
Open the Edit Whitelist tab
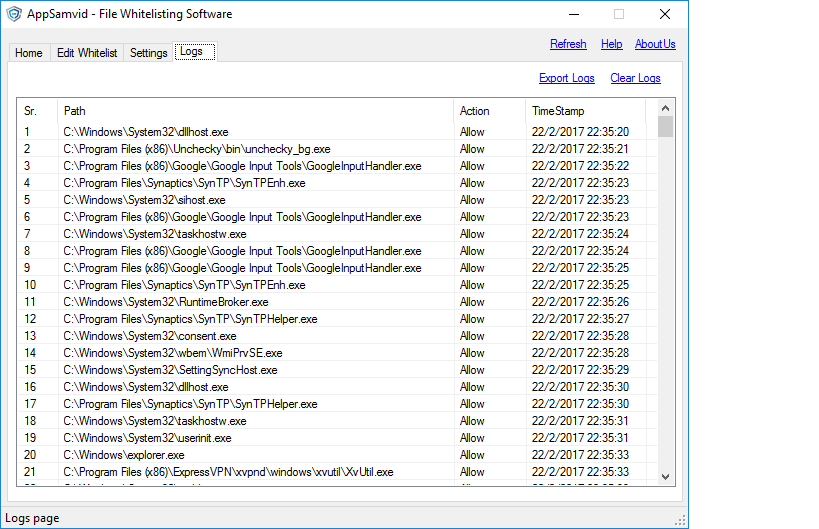[x=87, y=53]
